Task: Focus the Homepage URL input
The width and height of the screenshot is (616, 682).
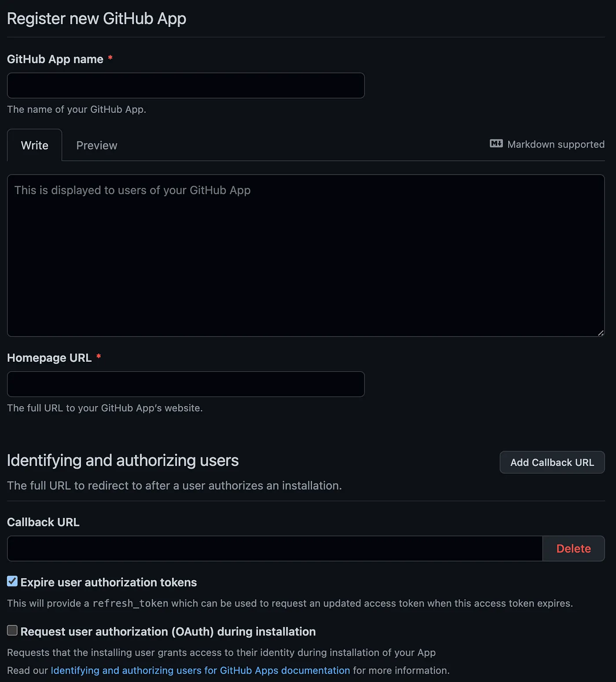Action: click(x=186, y=385)
